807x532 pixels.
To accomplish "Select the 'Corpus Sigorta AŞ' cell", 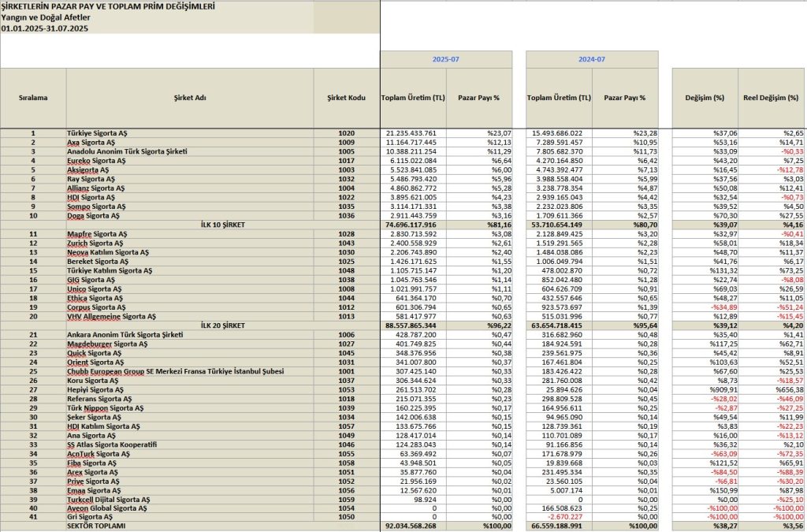I will [190, 307].
